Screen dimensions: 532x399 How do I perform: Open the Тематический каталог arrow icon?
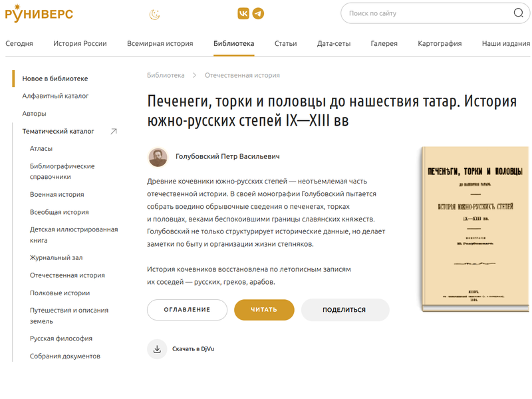pos(114,131)
